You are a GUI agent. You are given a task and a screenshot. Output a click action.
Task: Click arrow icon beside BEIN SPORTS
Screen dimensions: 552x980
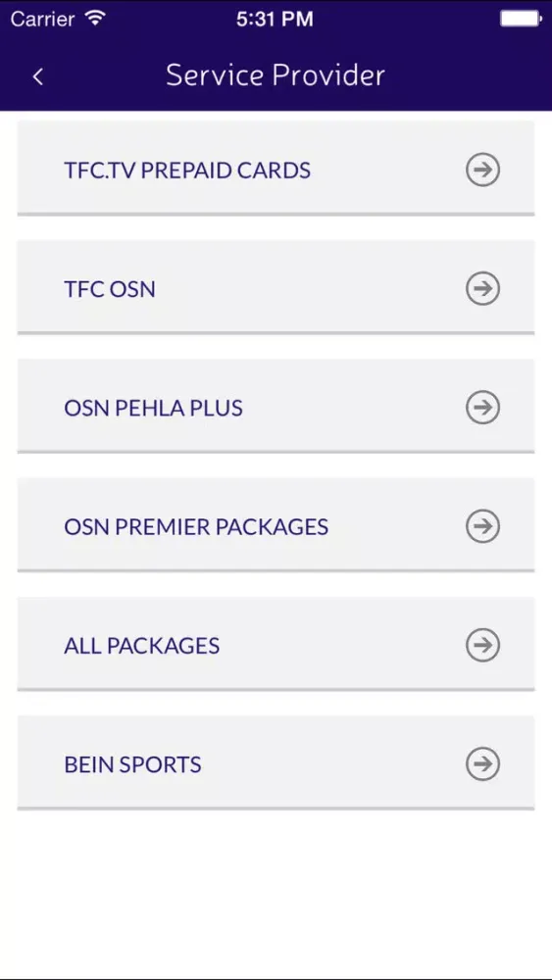pos(482,763)
